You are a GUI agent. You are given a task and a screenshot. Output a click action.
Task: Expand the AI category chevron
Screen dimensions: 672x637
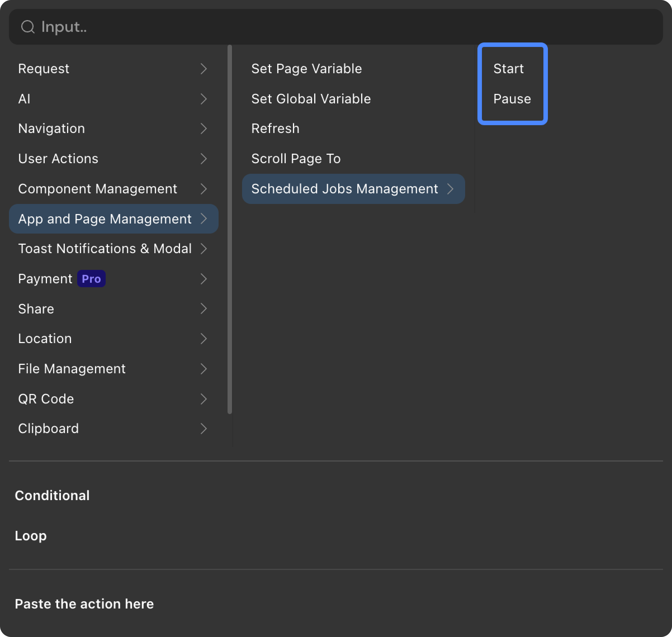click(204, 99)
